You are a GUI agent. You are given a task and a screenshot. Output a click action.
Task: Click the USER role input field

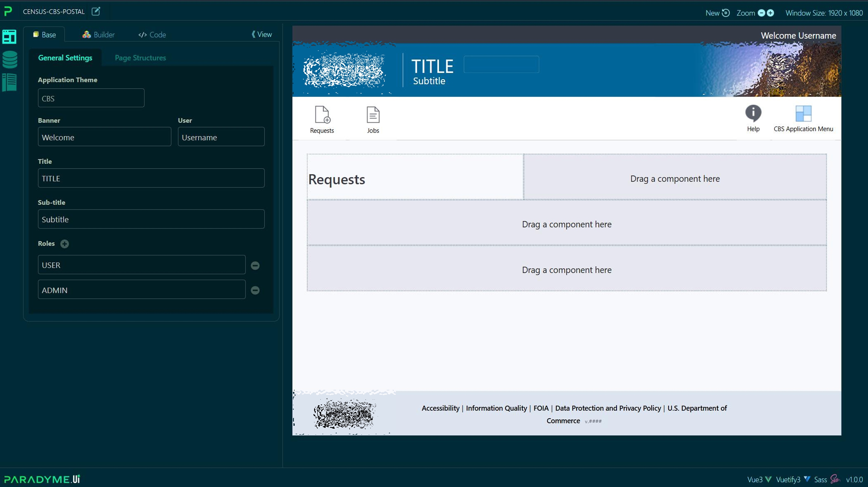141,265
